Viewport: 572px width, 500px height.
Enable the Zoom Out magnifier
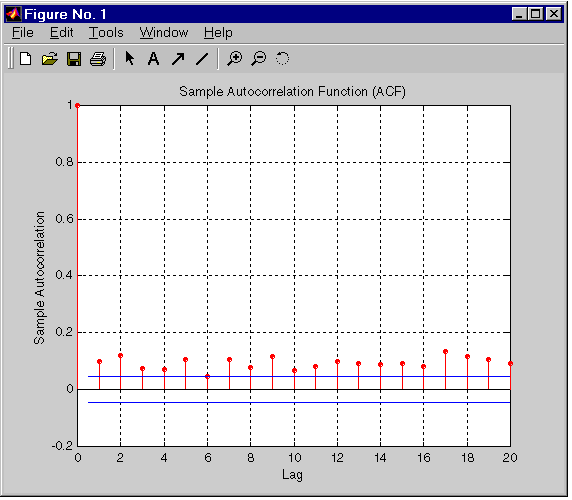point(259,58)
